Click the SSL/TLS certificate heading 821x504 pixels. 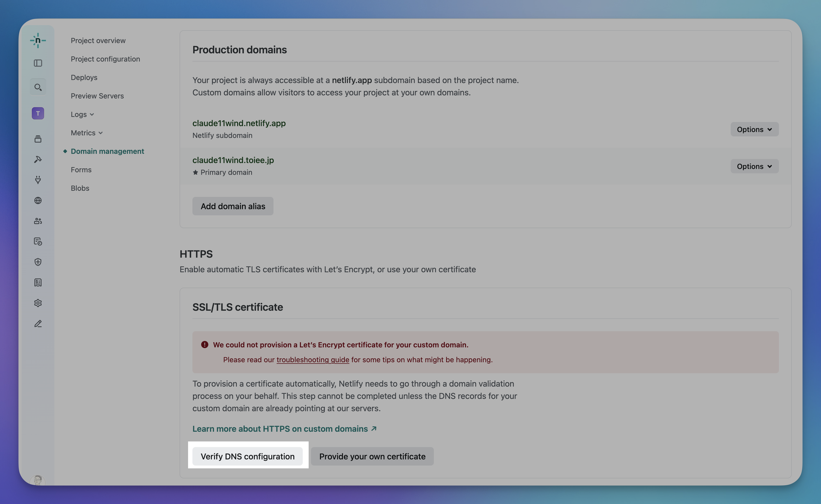[x=238, y=307]
